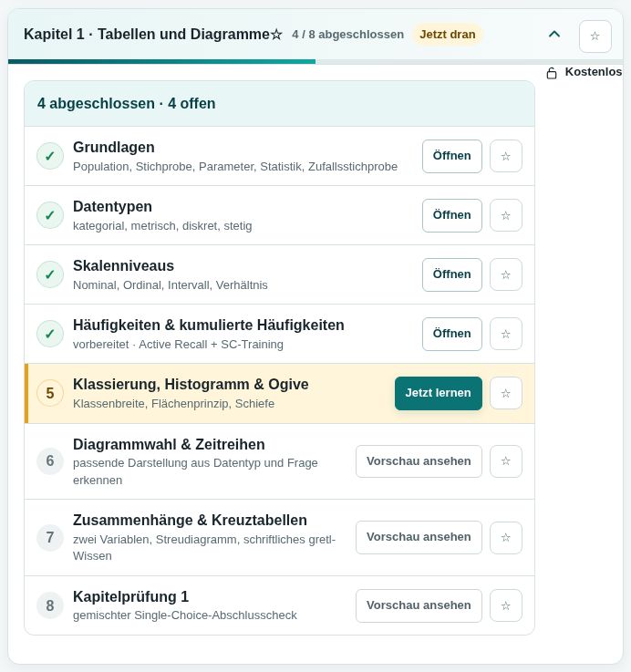Image resolution: width=631 pixels, height=672 pixels.
Task: Click '4 / 8 abgeschlossen' progress text
Action: pos(347,35)
